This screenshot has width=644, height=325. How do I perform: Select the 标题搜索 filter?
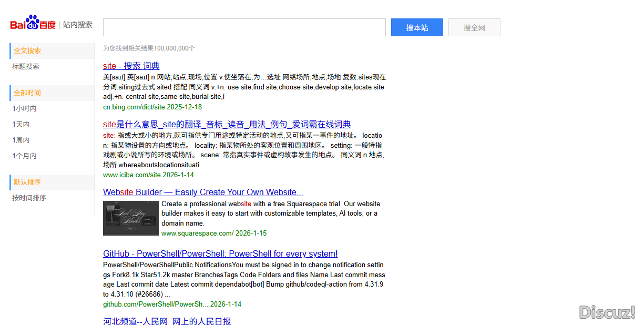coord(26,66)
